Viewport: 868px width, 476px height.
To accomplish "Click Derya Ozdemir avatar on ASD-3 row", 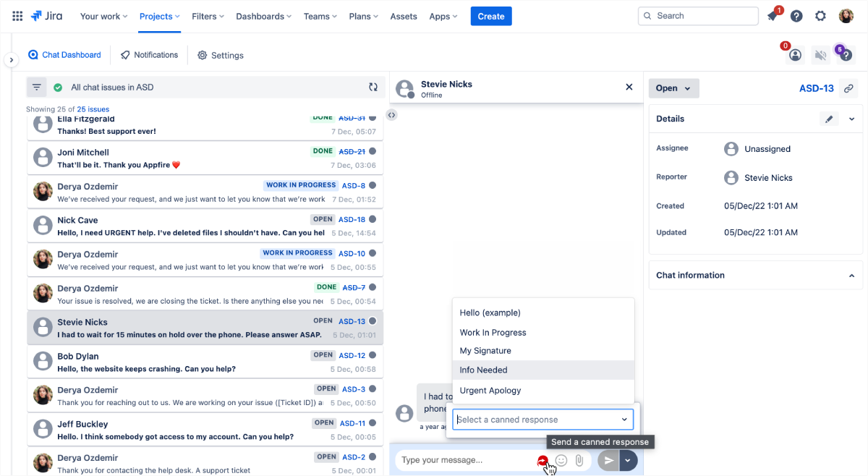I will 43,395.
